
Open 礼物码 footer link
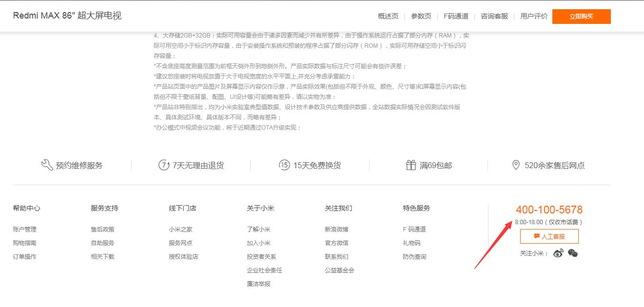[412, 243]
